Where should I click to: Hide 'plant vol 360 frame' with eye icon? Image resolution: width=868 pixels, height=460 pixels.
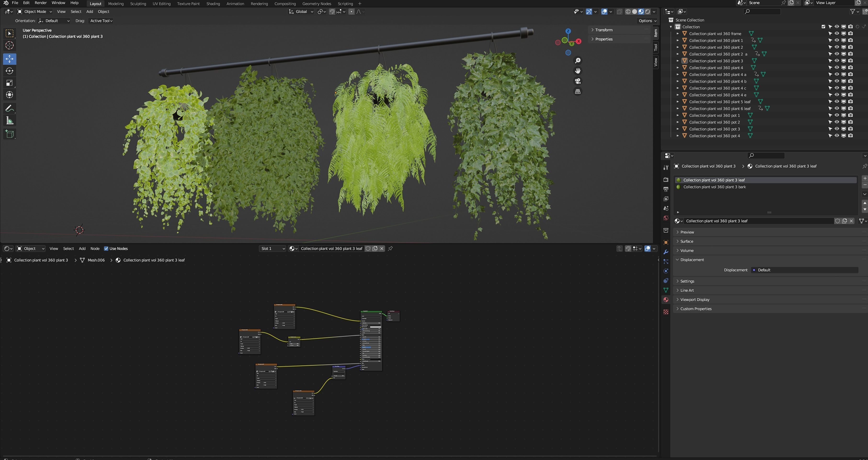click(x=837, y=33)
